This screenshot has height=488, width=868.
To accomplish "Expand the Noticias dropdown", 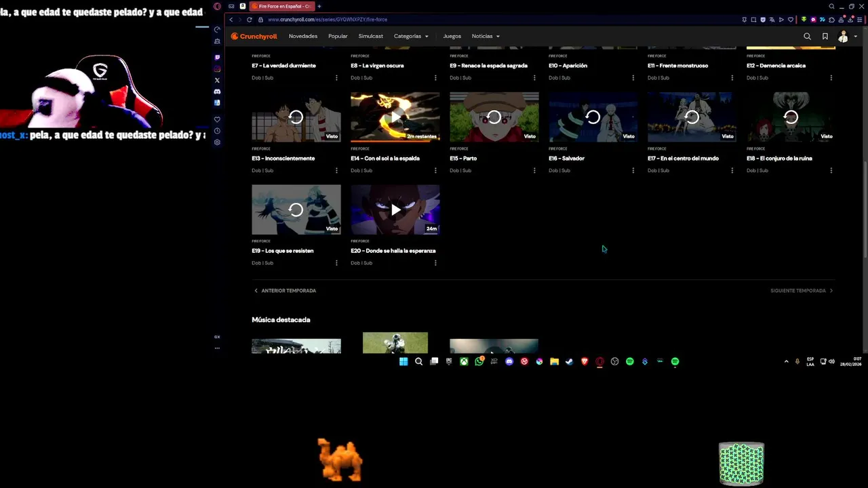I will [486, 36].
